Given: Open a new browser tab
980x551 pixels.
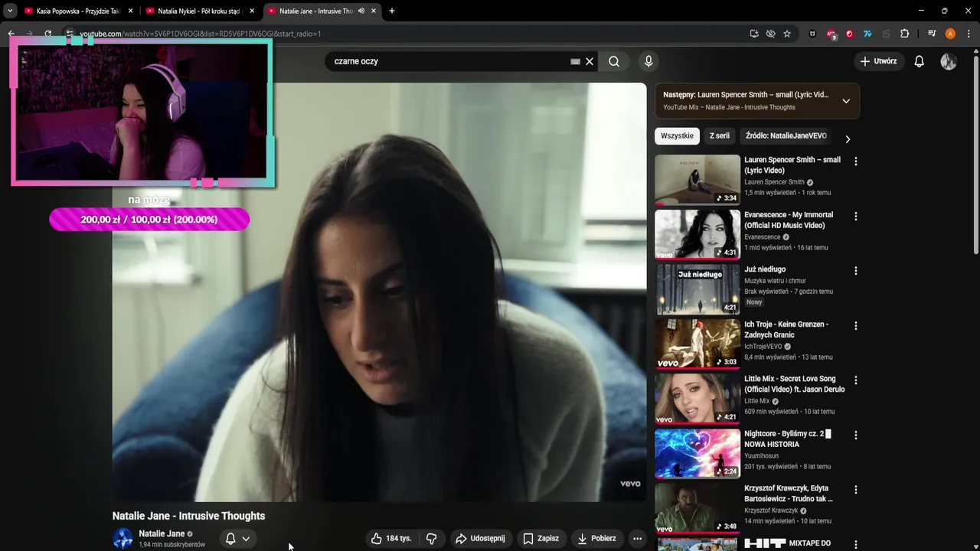Looking at the screenshot, I should point(392,11).
